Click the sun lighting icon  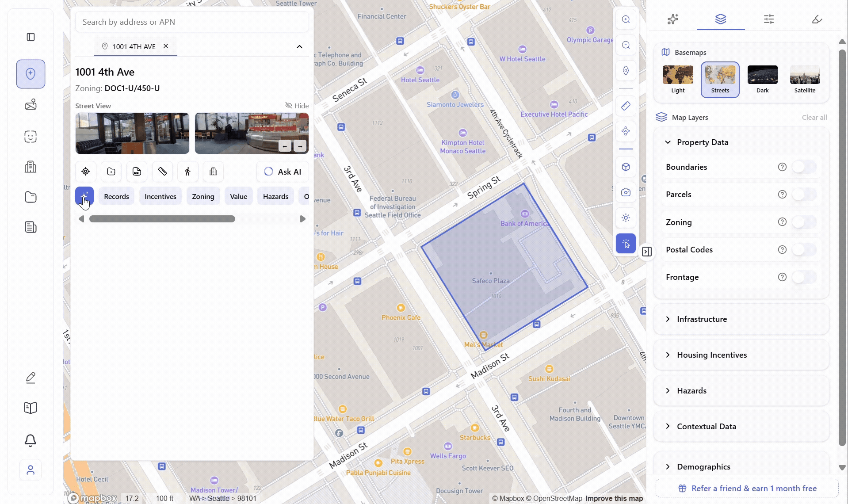click(626, 218)
